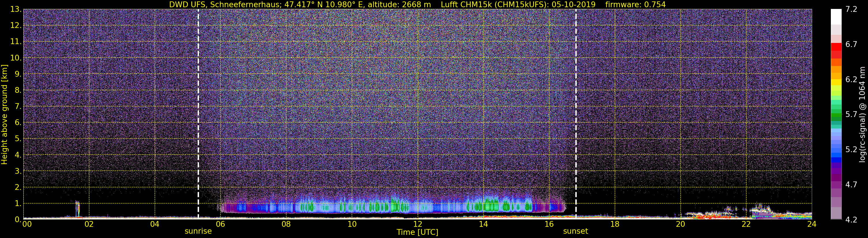Click the white dashed sunset marker line
The width and height of the screenshot is (868, 238).
point(576,114)
